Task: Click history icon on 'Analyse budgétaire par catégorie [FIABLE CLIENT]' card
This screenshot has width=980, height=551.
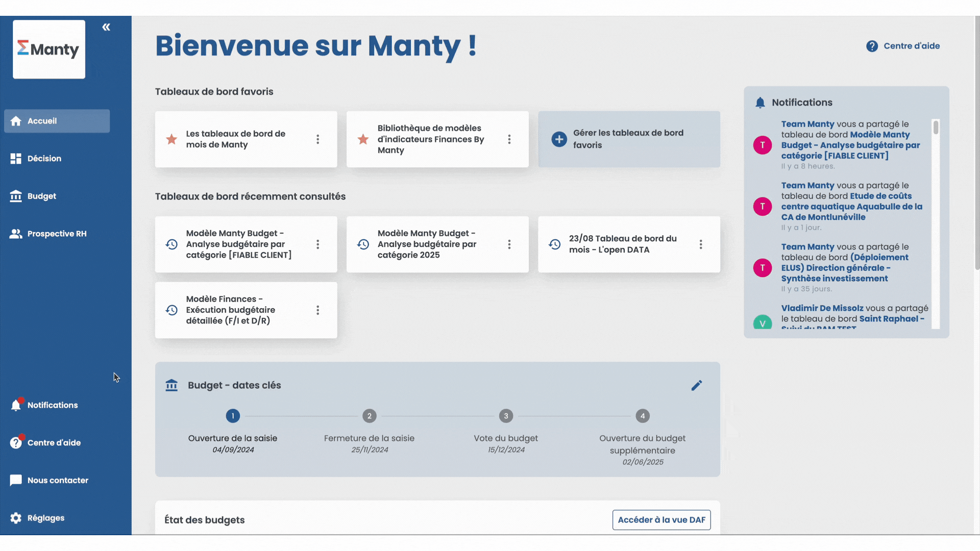Action: point(171,244)
